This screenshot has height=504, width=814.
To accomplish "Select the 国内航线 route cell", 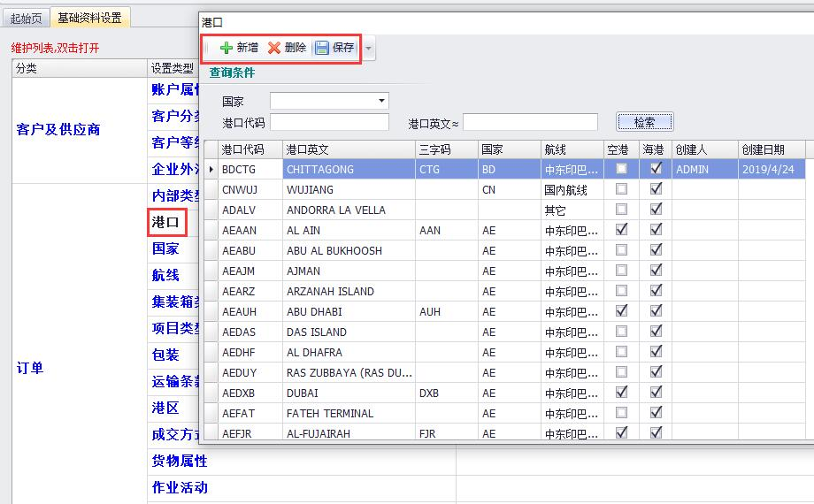I will pos(572,189).
